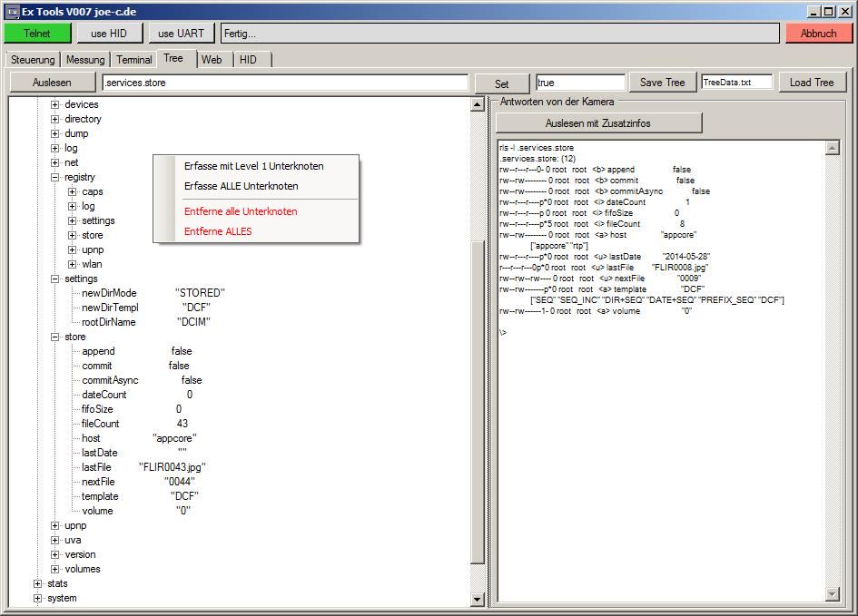The height and width of the screenshot is (616, 858).
Task: Switch to the Steuerung tab
Action: click(33, 60)
